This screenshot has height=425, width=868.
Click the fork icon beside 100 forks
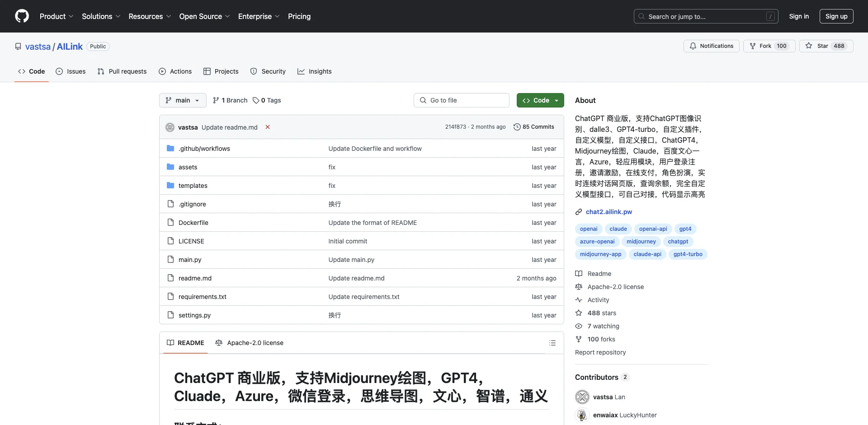[579, 339]
